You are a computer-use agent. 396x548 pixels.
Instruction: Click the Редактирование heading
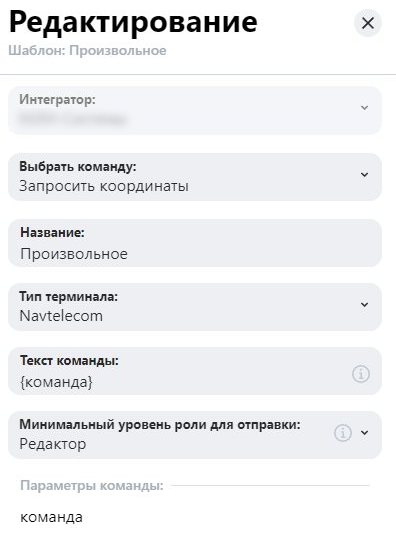click(x=133, y=22)
